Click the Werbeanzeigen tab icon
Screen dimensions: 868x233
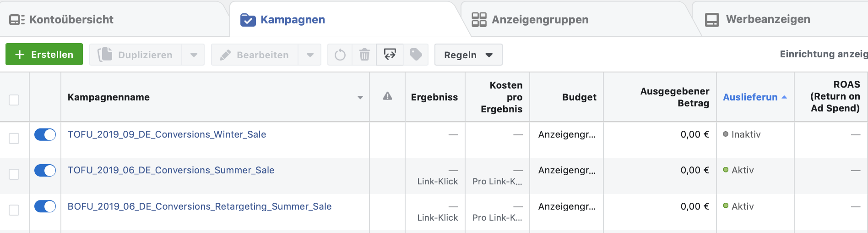(x=712, y=20)
